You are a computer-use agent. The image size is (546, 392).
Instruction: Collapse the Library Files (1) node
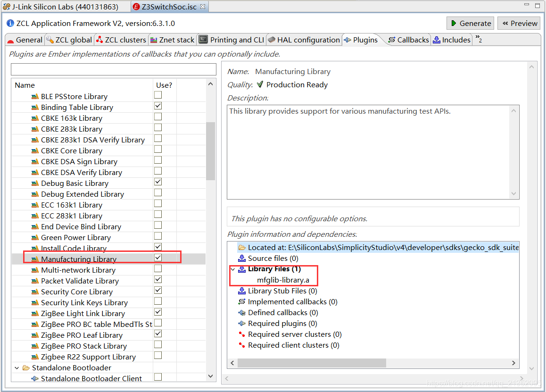(232, 269)
